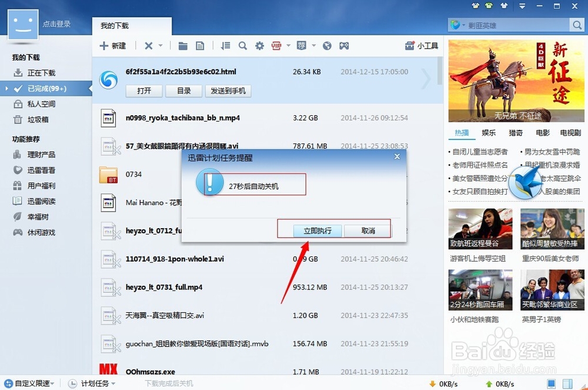Click the 自定义限速 speed limit icon
The width and height of the screenshot is (588, 390).
[x=8, y=382]
